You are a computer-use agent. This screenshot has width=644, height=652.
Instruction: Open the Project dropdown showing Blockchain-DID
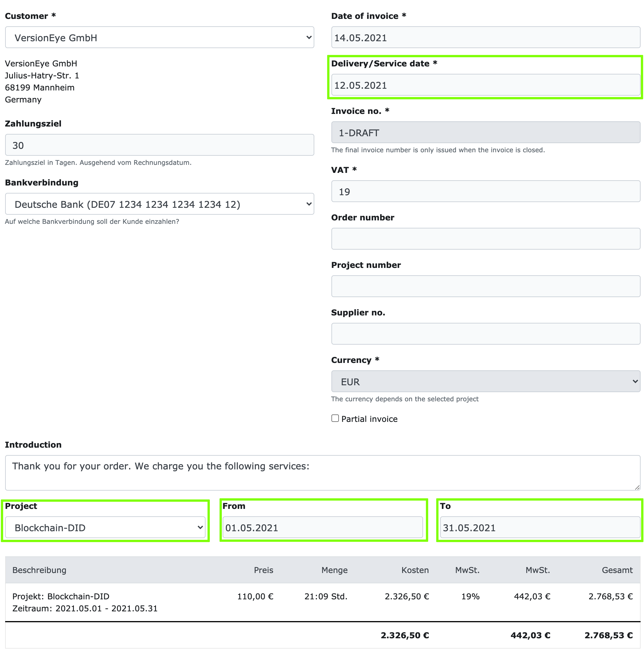pos(105,527)
